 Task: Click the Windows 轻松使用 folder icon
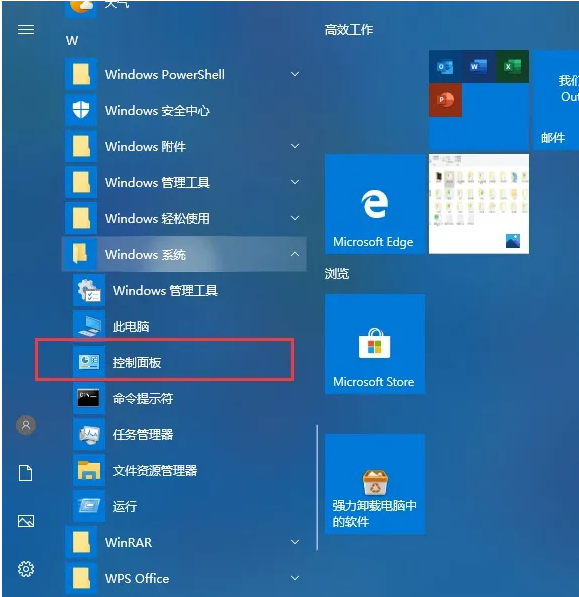pyautogui.click(x=81, y=218)
